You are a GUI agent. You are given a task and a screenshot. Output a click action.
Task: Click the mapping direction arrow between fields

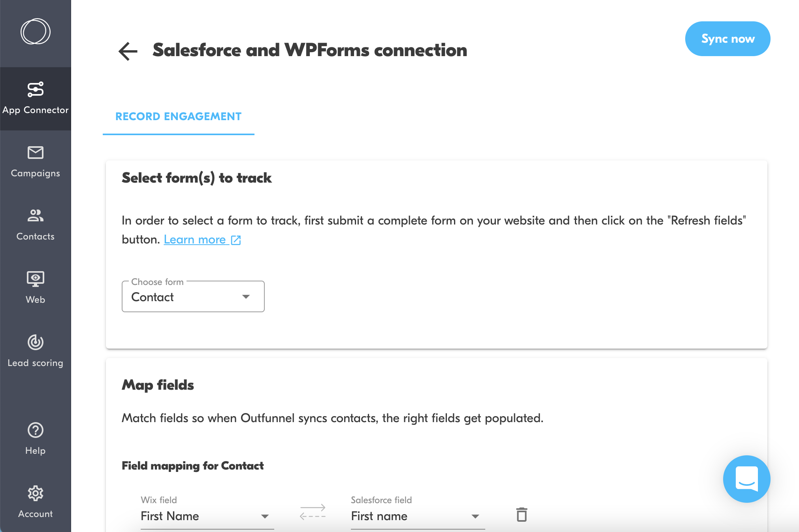coord(312,512)
